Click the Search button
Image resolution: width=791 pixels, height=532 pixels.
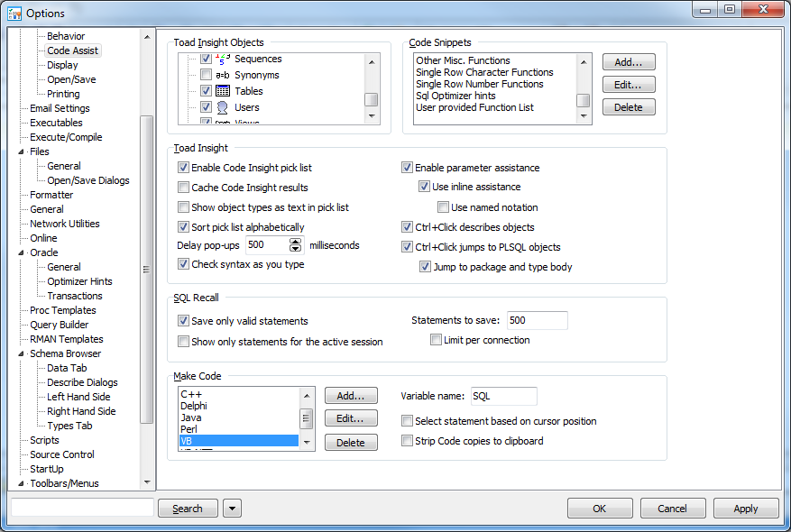[188, 509]
